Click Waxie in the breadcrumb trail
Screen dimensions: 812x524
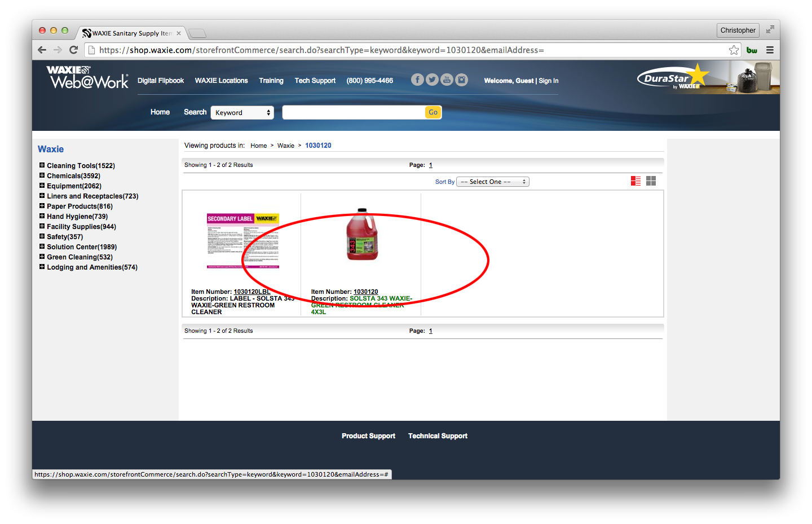click(286, 146)
